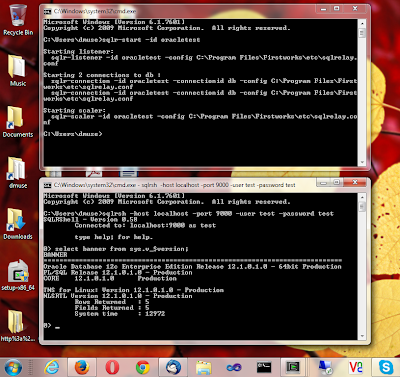400x377 pixels.
Task: Click scrollbar thumb in top cmd window
Action: pyautogui.click(x=362, y=33)
